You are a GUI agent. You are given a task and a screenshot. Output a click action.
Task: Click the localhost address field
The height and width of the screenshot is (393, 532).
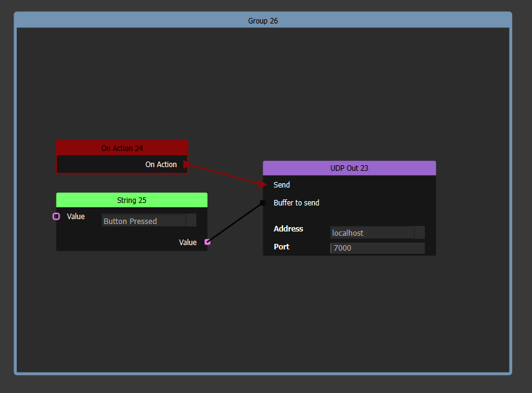click(x=372, y=233)
